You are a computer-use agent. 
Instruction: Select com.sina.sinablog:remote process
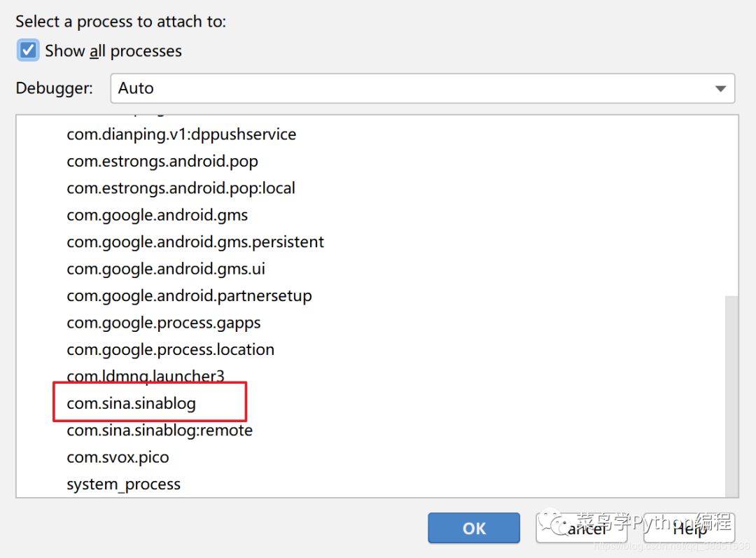[160, 430]
